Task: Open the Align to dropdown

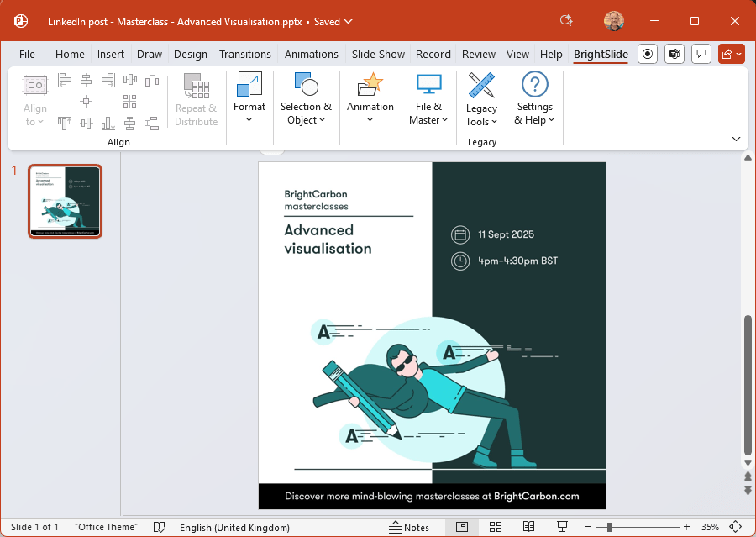Action: coord(34,100)
